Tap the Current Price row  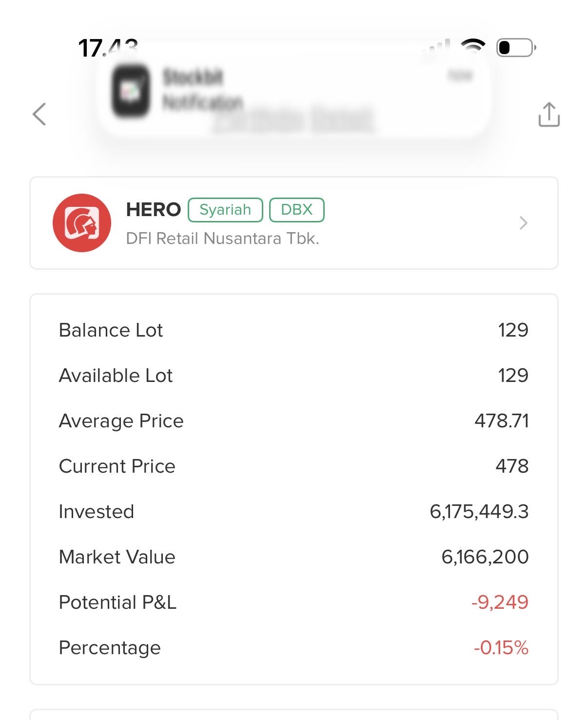click(x=294, y=466)
